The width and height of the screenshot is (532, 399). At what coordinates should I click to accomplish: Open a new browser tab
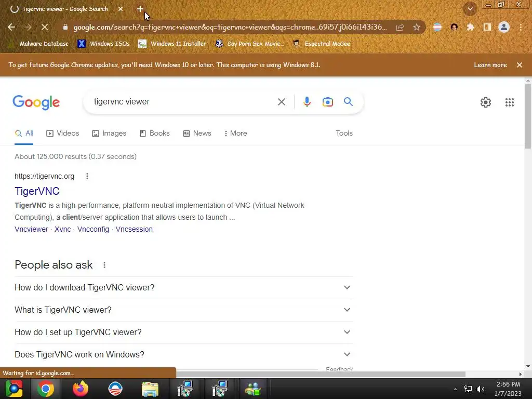[140, 9]
